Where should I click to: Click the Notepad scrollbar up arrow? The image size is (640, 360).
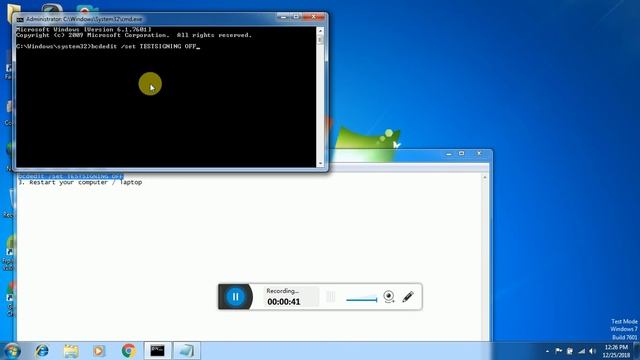[x=485, y=177]
